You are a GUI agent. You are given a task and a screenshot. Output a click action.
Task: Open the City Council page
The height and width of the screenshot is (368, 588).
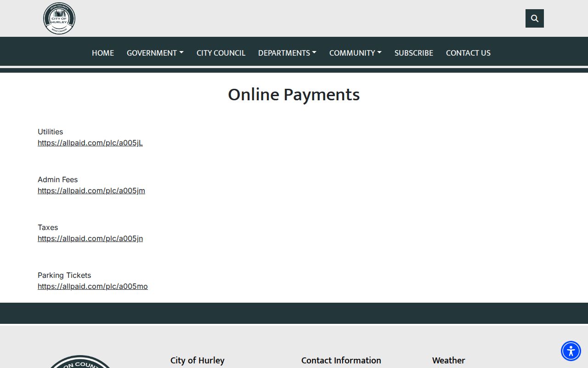pyautogui.click(x=221, y=53)
